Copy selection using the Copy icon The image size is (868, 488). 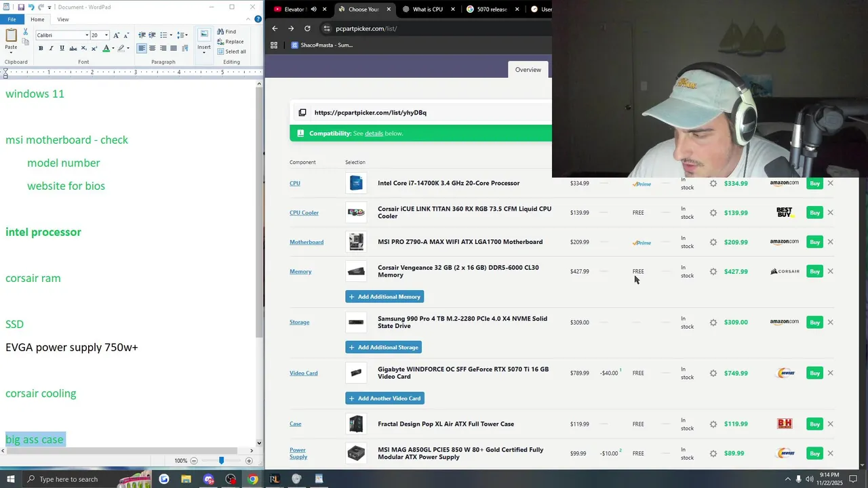pos(25,42)
